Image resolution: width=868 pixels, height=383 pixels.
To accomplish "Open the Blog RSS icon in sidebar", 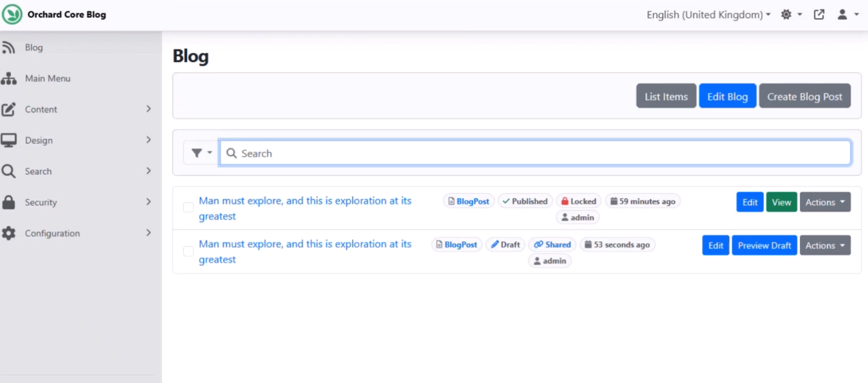I will (x=8, y=47).
